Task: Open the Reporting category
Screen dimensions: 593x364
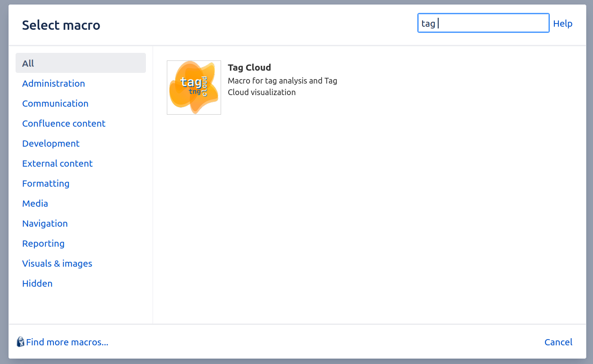Action: (x=43, y=243)
